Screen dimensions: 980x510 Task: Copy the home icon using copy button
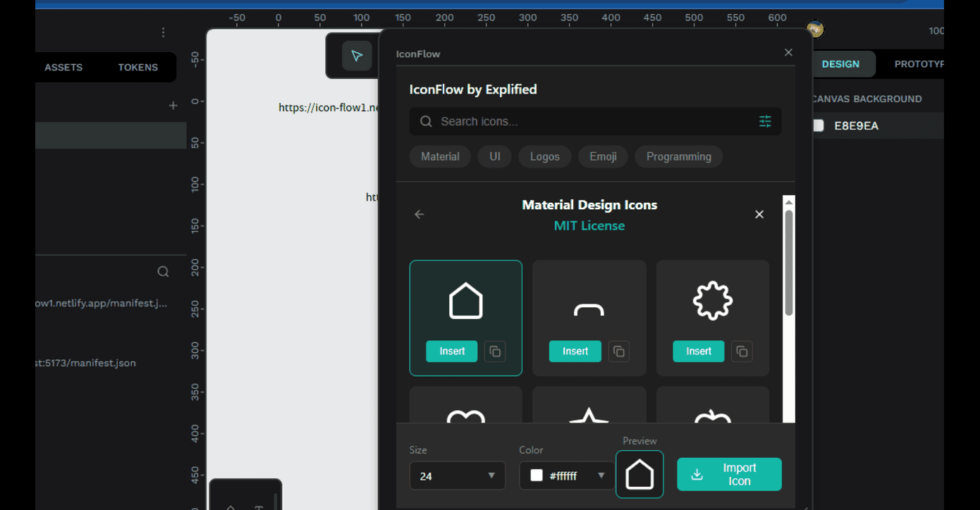[495, 351]
